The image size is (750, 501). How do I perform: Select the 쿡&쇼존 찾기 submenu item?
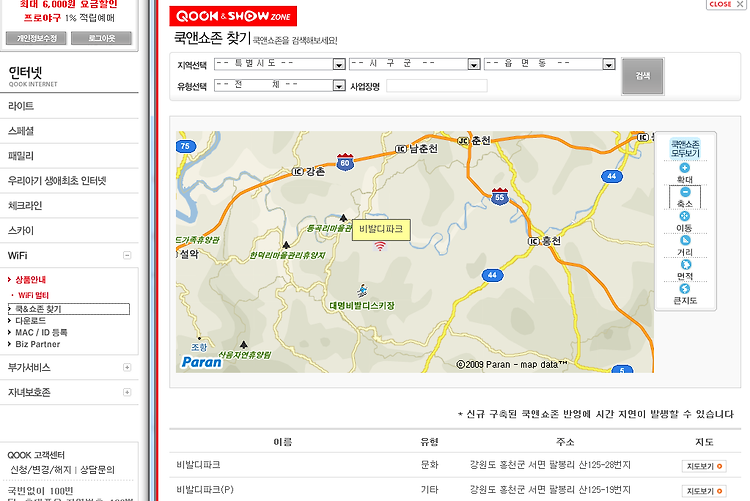68,309
